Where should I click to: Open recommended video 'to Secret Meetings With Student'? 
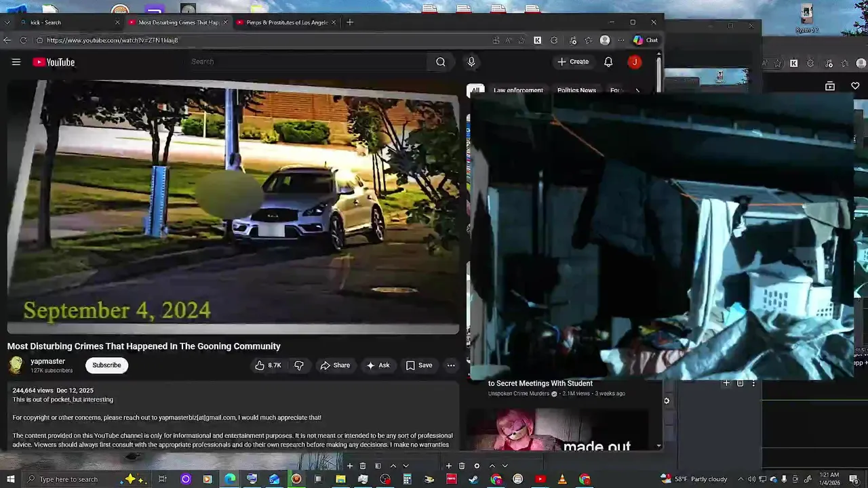pos(540,384)
